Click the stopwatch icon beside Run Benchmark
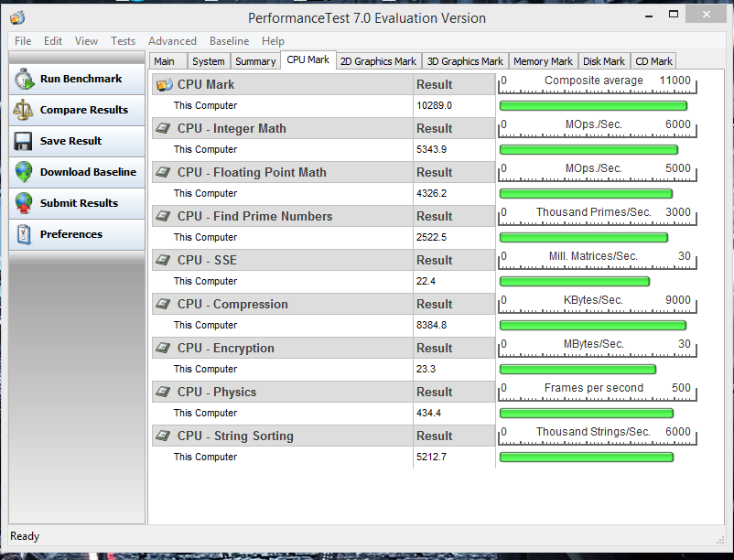Screen dimensions: 734x560 (x=24, y=79)
